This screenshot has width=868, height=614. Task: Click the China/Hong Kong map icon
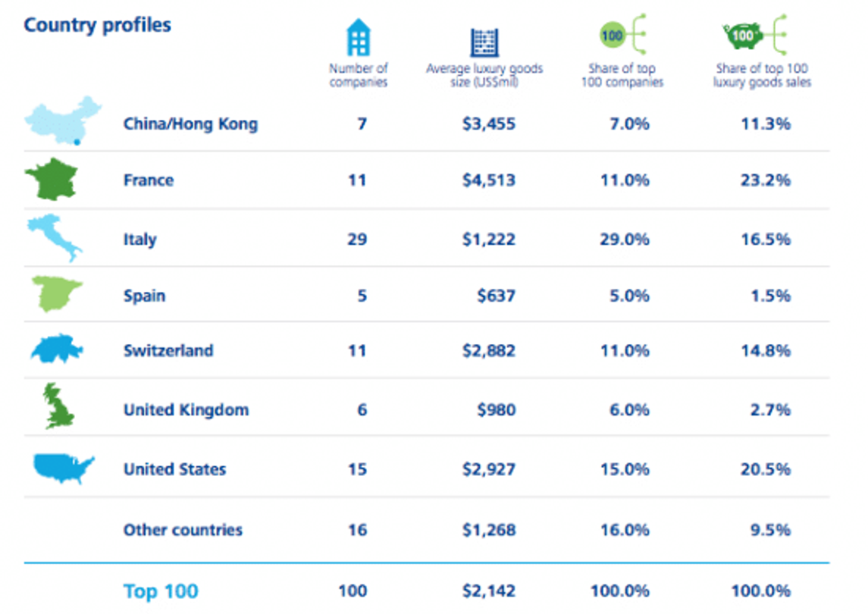click(63, 121)
